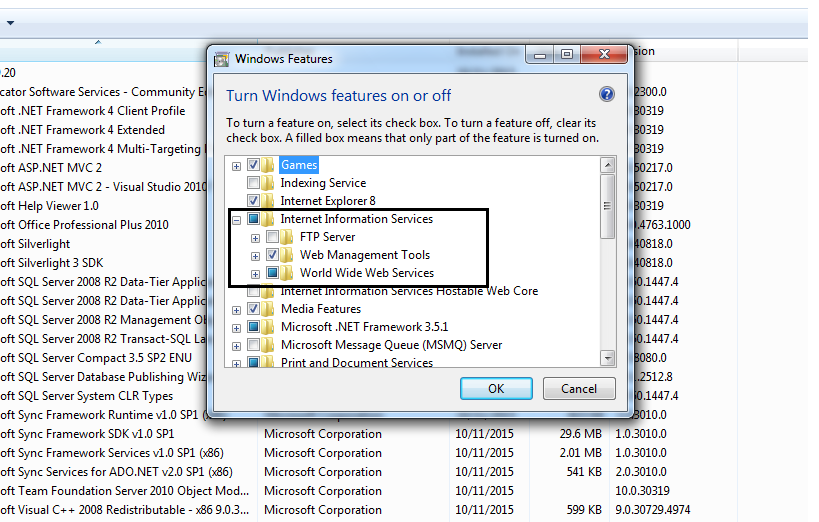Select the FTP Server folder icon
This screenshot has height=522, width=819.
tap(287, 237)
